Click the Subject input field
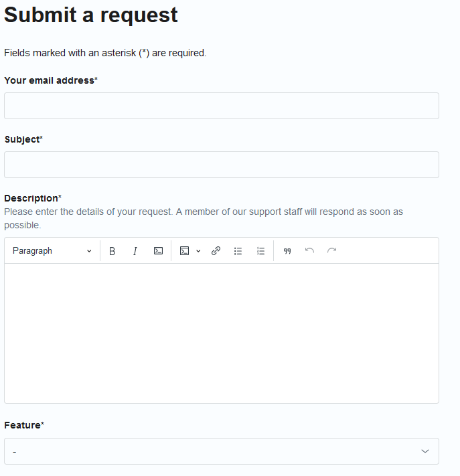 (x=222, y=165)
